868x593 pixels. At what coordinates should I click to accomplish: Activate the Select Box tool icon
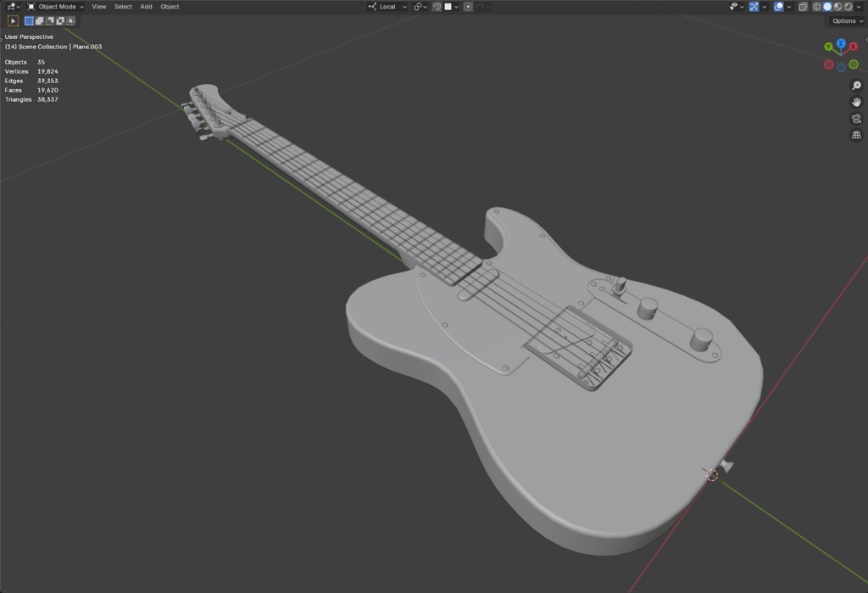tap(13, 21)
